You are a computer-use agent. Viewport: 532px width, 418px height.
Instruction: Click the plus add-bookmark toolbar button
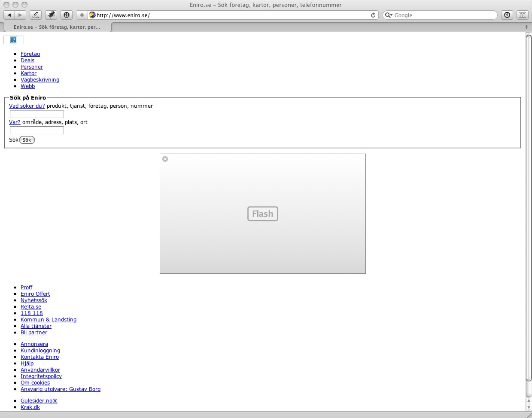click(82, 15)
